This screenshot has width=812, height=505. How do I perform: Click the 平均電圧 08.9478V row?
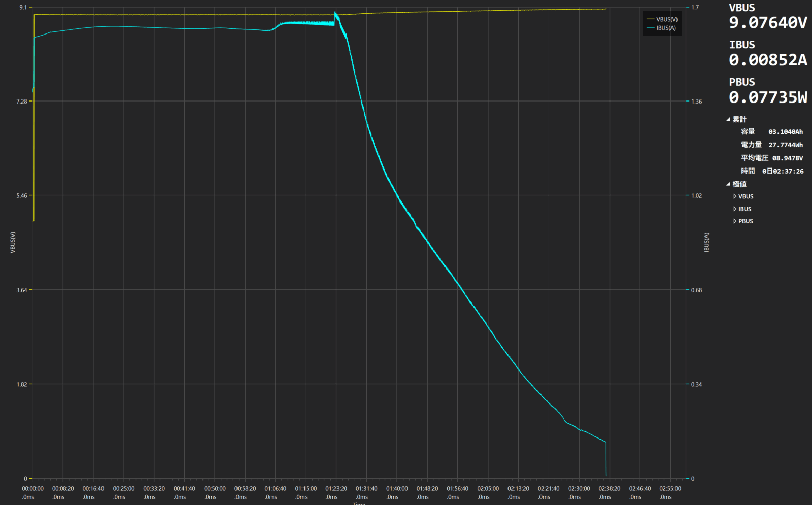click(x=771, y=158)
